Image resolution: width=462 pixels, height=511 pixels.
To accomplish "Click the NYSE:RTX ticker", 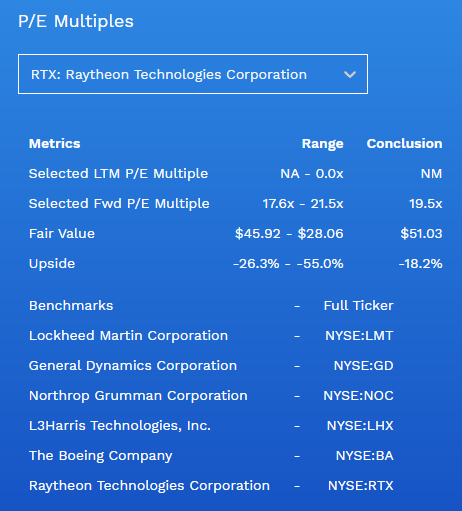I will click(x=361, y=486).
